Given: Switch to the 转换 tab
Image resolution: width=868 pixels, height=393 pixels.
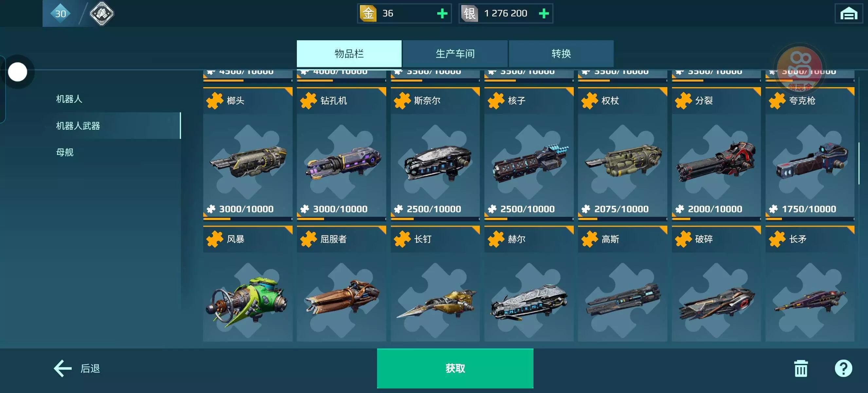Looking at the screenshot, I should click(561, 54).
